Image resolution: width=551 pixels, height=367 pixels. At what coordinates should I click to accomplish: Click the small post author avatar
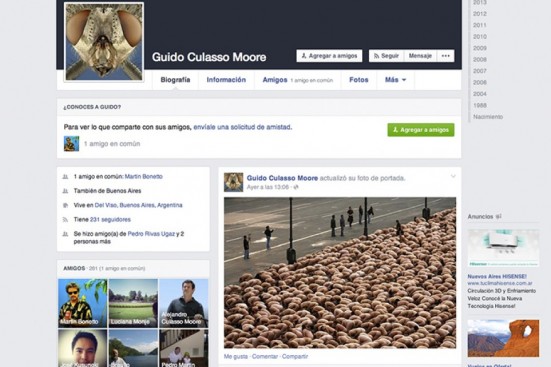tap(234, 182)
